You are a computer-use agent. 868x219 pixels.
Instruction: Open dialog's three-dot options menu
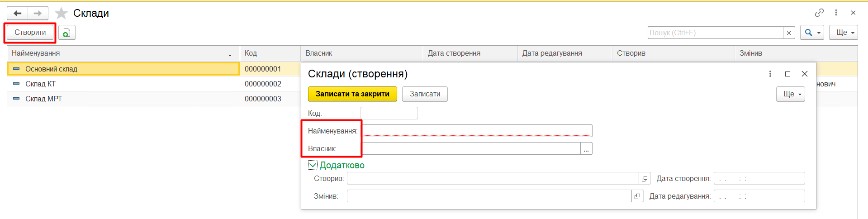tap(770, 74)
